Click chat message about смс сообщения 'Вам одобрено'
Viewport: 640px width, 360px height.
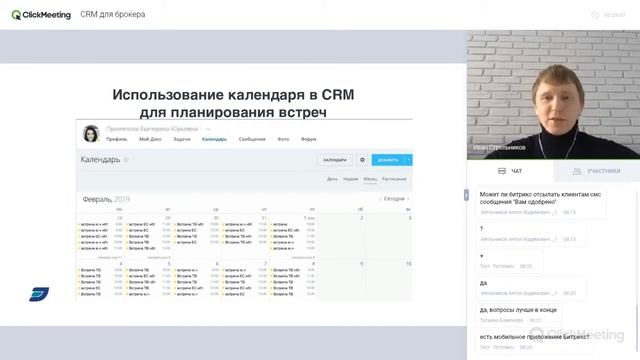pos(540,203)
